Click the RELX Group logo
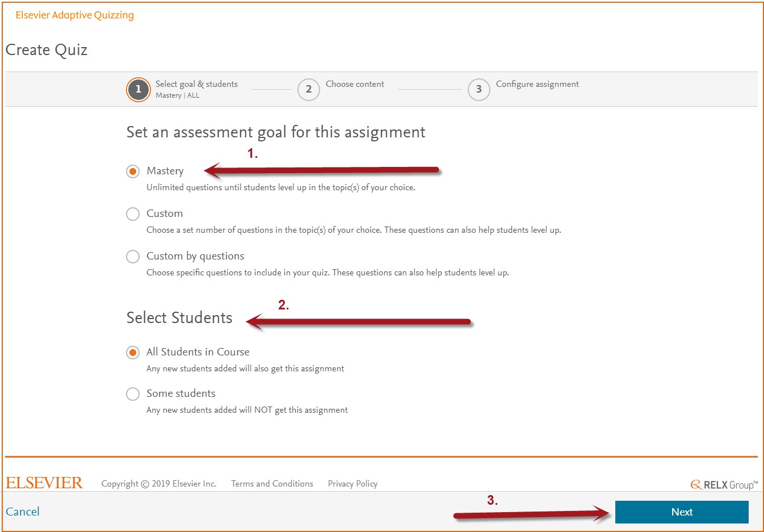This screenshot has height=532, width=764. 723,484
